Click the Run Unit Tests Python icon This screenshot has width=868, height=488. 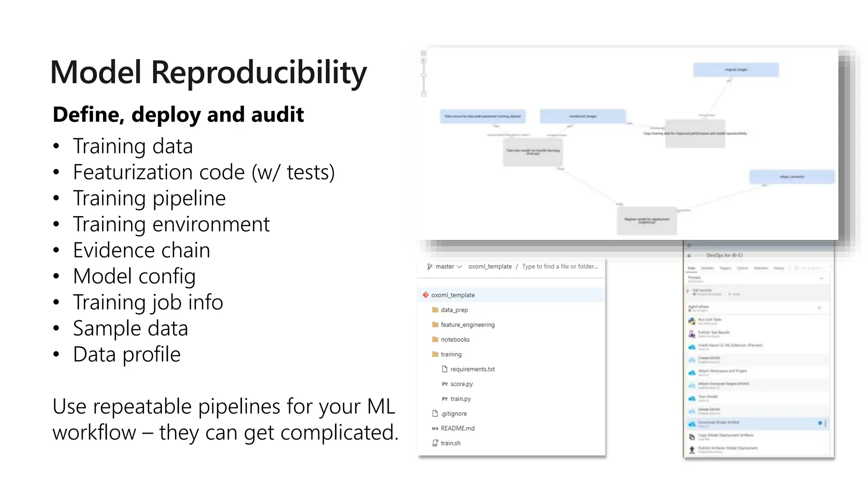pos(692,321)
